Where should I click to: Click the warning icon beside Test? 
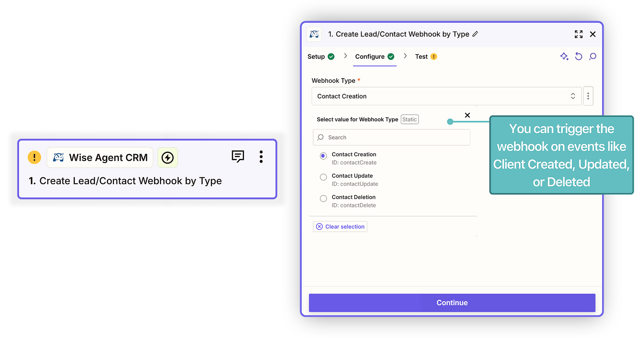pos(434,57)
